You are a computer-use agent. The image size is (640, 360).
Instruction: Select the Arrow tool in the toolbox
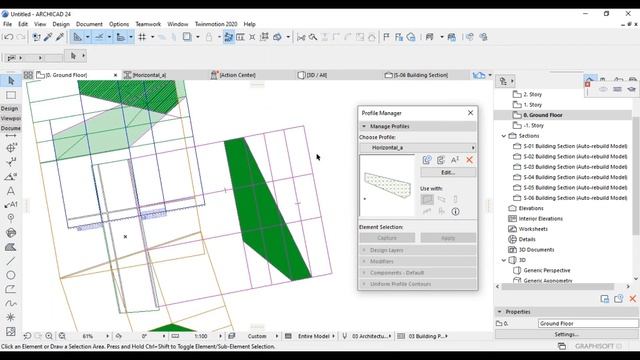[11, 81]
